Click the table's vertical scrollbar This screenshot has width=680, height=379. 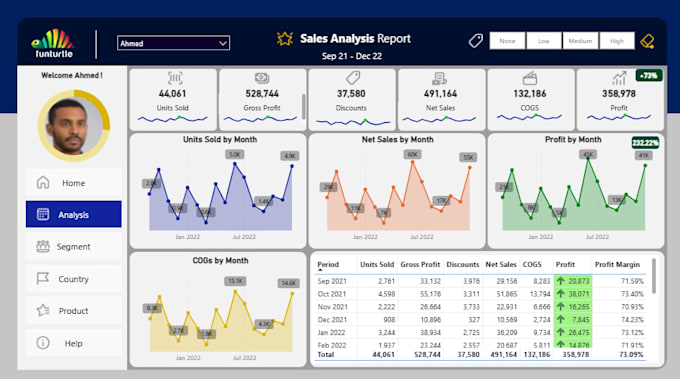point(654,276)
